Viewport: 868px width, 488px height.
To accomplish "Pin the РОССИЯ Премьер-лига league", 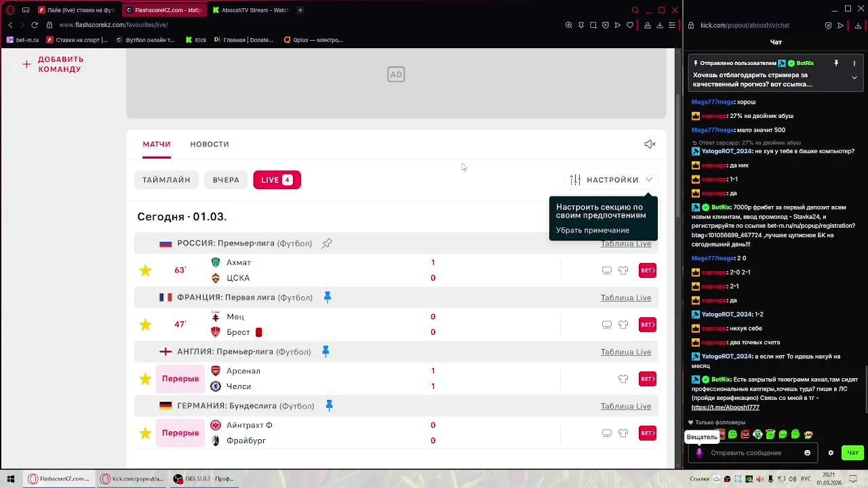I will pos(327,243).
